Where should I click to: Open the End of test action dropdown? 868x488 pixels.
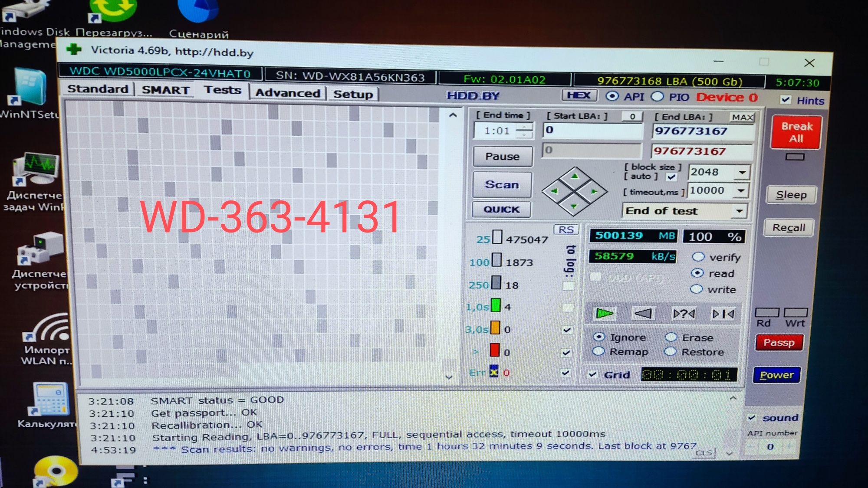[x=739, y=211]
